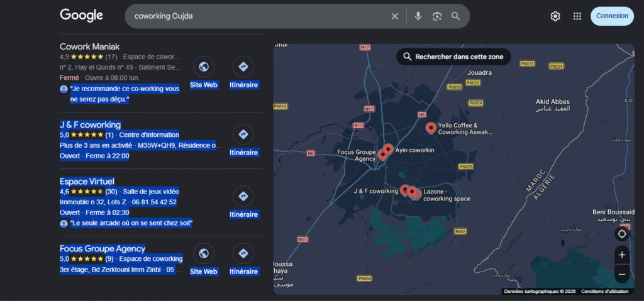644x301 pixels.
Task: Click reviewer avatar under Espace Virtuel
Action: (64, 223)
